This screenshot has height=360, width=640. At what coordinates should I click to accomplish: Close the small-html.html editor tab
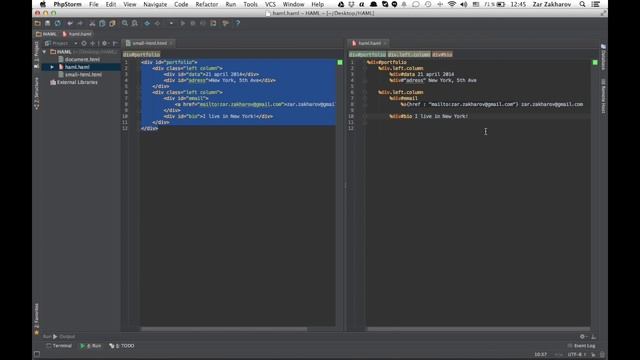click(x=171, y=43)
